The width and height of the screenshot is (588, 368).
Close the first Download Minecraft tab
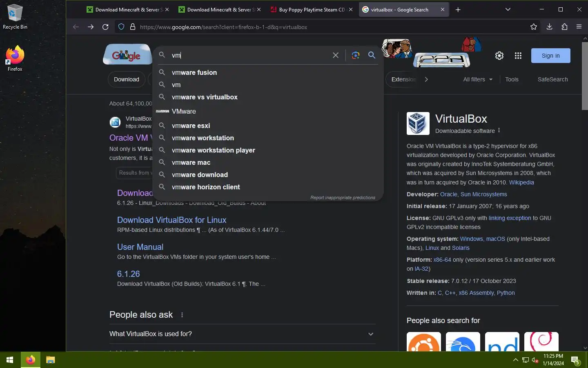(167, 9)
